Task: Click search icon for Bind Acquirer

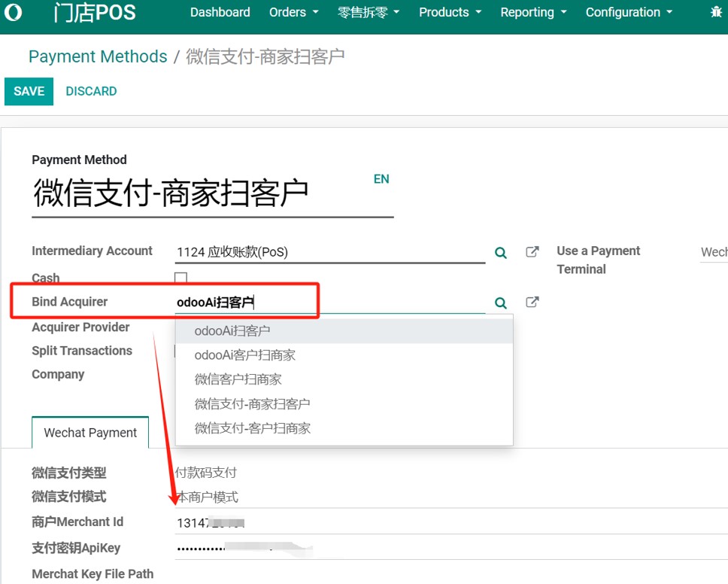Action: pos(501,303)
